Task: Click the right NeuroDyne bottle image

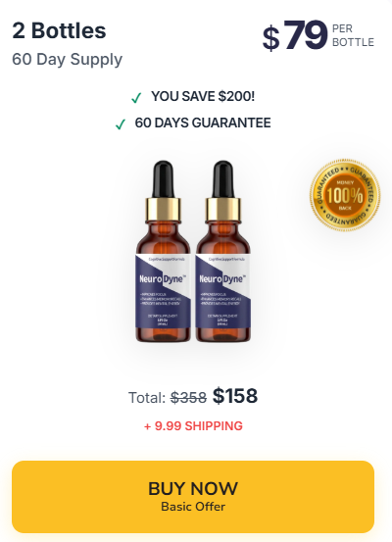Action: 223,251
